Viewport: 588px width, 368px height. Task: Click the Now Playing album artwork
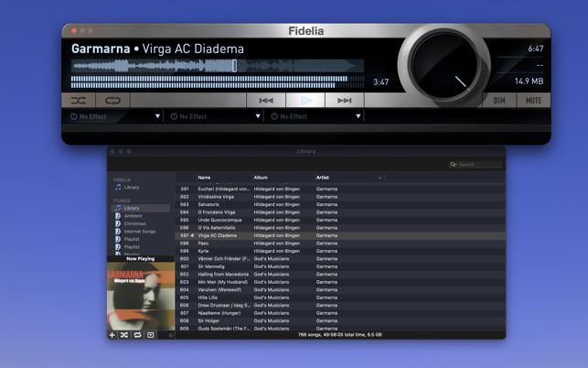pyautogui.click(x=141, y=297)
